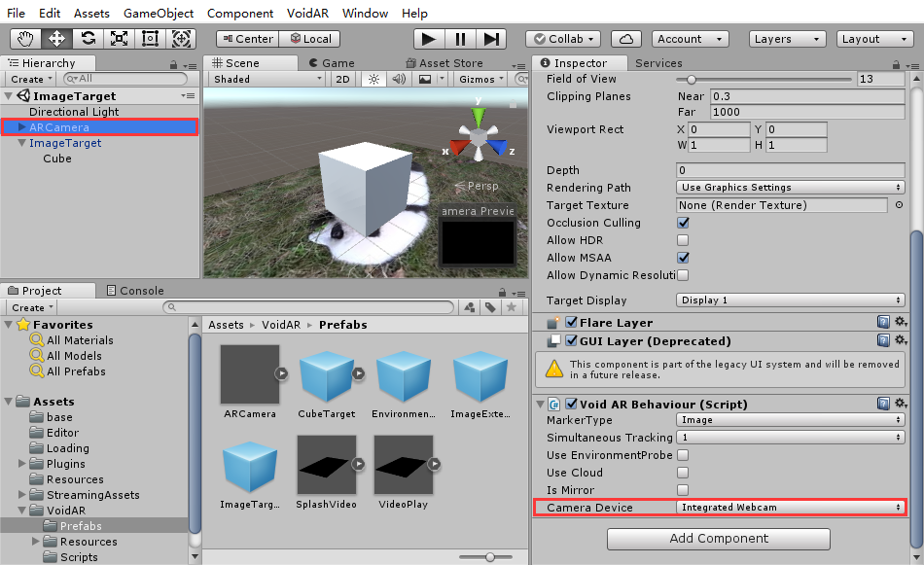924x565 pixels.
Task: Enable the Is Mirror checkbox
Action: click(683, 490)
